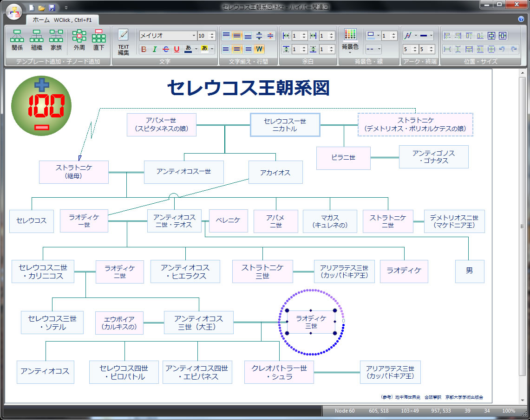Viewport: 530px width, 420px height.
Task: Expand the 背景色 color dropdown
Action: [350, 52]
